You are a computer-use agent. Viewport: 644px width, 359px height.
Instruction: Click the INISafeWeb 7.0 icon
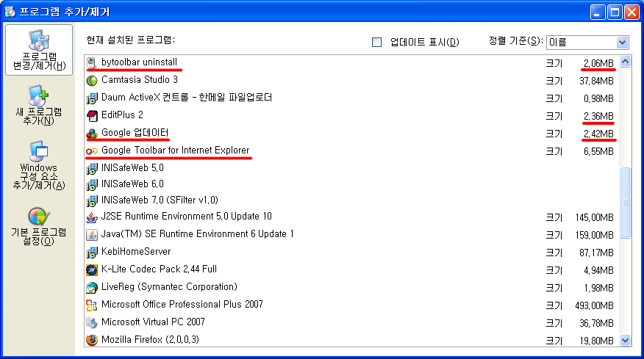tap(92, 200)
